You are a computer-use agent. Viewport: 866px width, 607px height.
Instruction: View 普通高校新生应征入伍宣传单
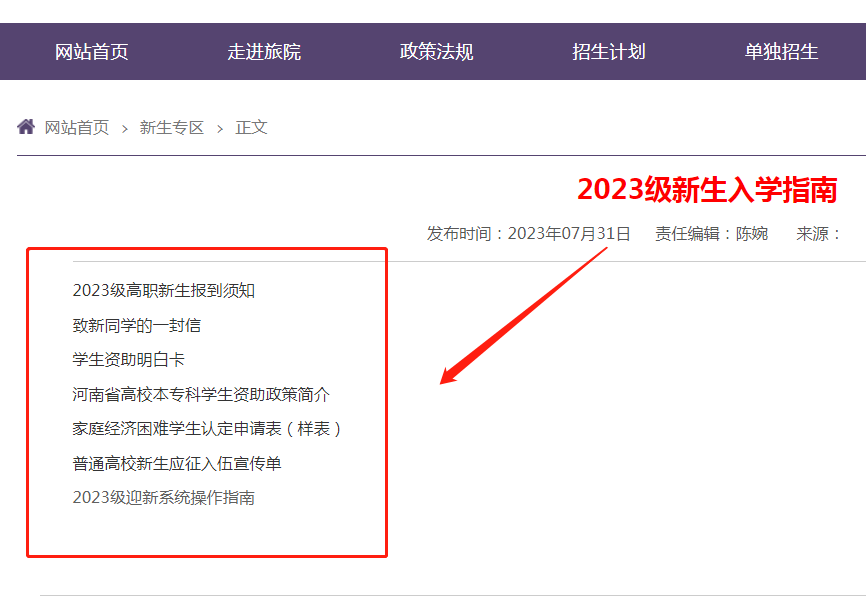pos(180,463)
